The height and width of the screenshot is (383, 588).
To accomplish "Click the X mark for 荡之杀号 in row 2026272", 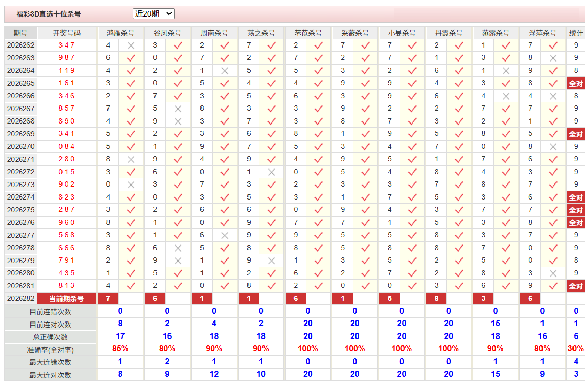I will pyautogui.click(x=271, y=172).
